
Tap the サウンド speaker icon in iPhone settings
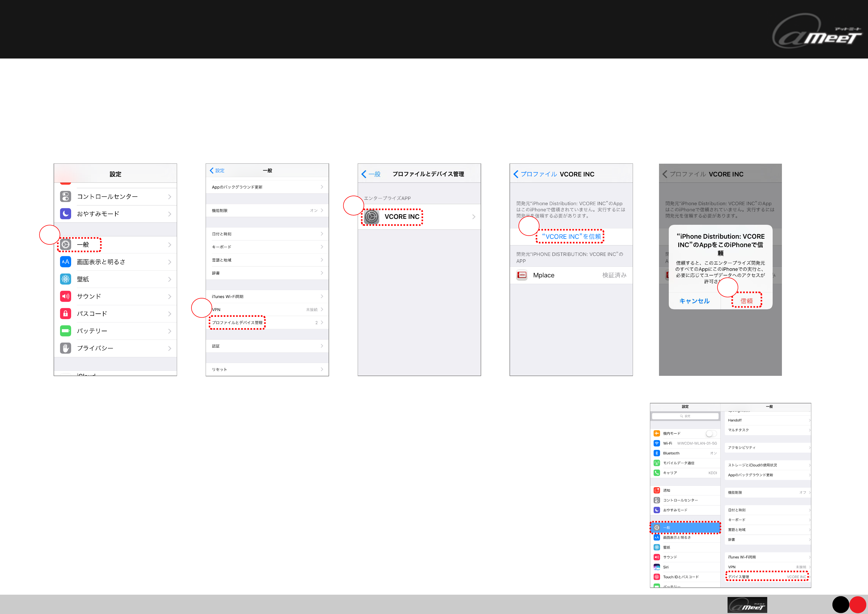point(65,296)
